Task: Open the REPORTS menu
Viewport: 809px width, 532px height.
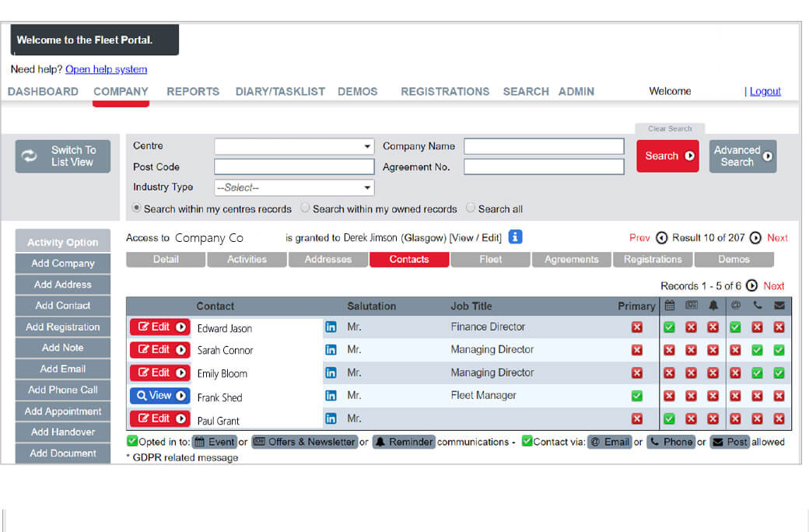Action: click(193, 91)
